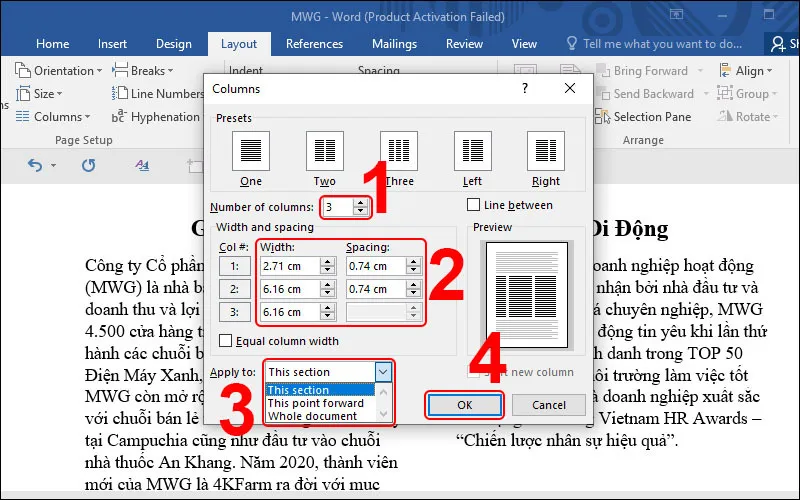Tick the Equal column width checkbox

point(225,340)
